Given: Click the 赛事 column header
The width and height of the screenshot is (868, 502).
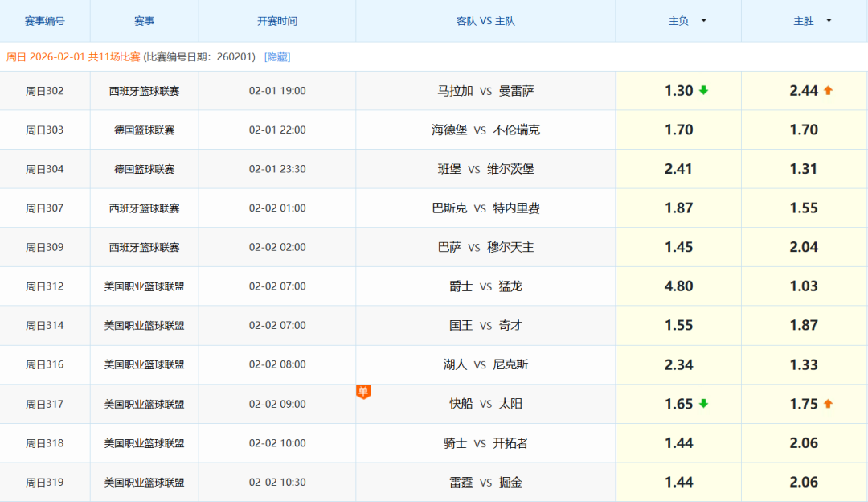Looking at the screenshot, I should point(145,21).
